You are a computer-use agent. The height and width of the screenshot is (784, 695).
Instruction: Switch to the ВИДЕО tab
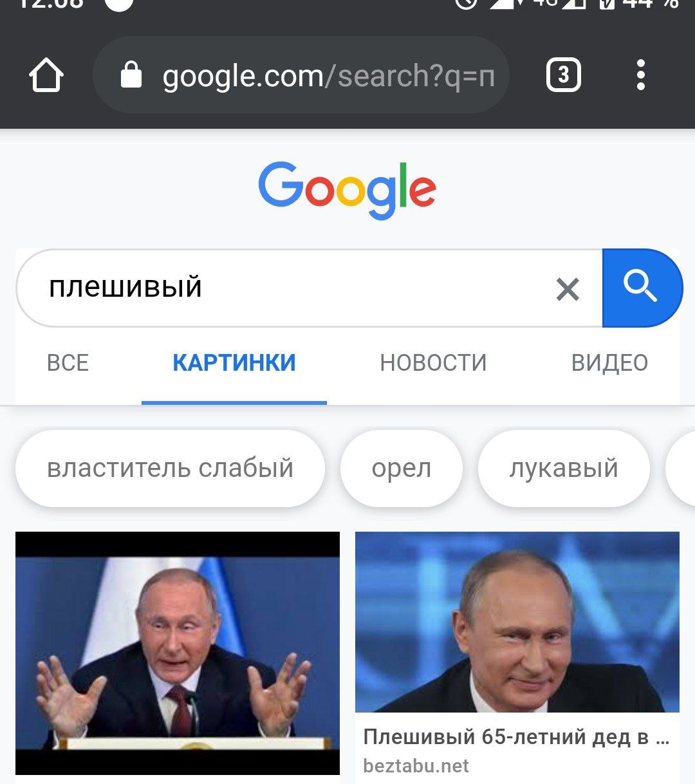coord(609,363)
